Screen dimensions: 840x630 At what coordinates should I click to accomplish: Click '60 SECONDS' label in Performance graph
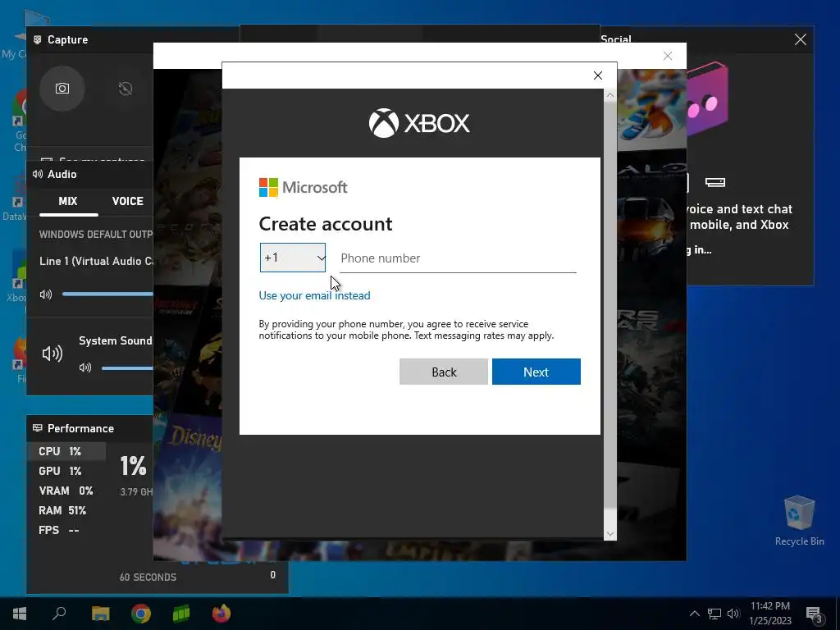coord(148,577)
